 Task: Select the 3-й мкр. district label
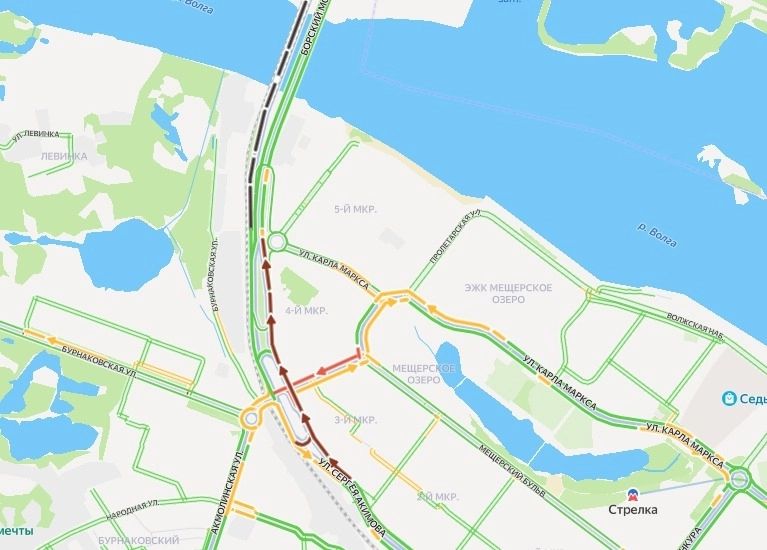click(x=356, y=420)
